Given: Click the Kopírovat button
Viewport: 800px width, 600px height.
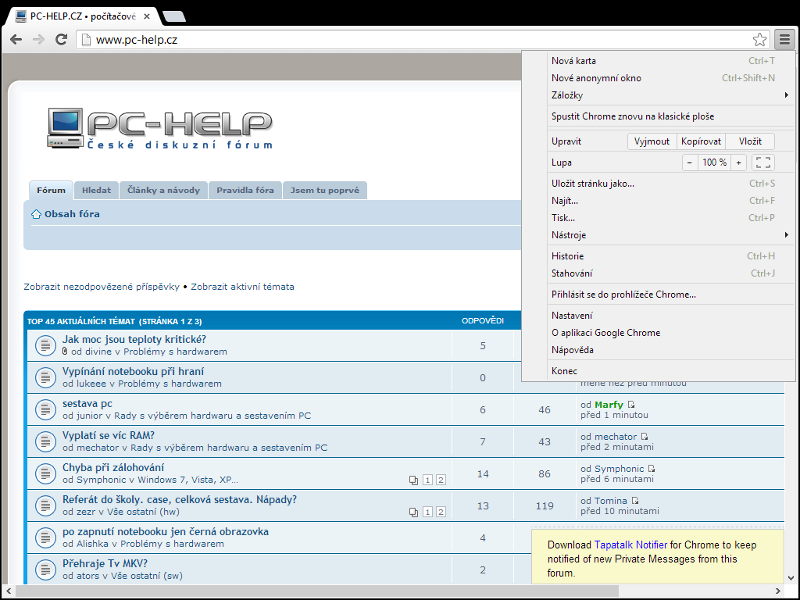Looking at the screenshot, I should tap(701, 141).
